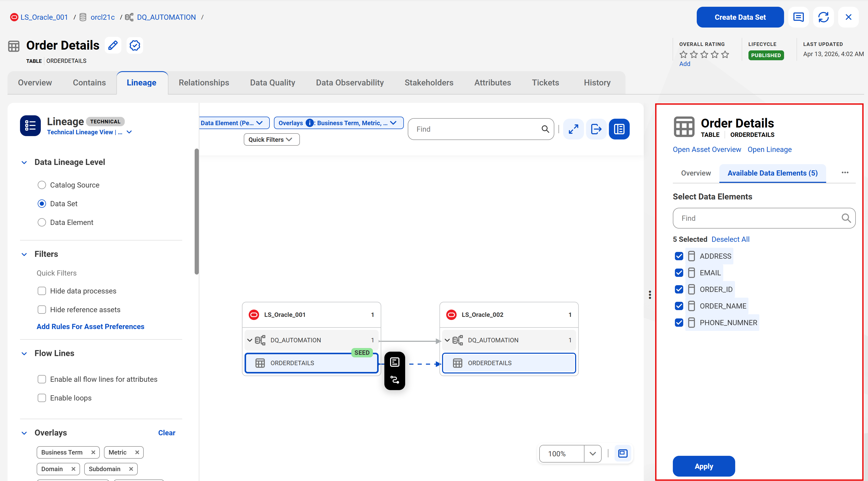Open the Overlays dropdown in toolbar
The width and height of the screenshot is (868, 481).
(x=338, y=123)
